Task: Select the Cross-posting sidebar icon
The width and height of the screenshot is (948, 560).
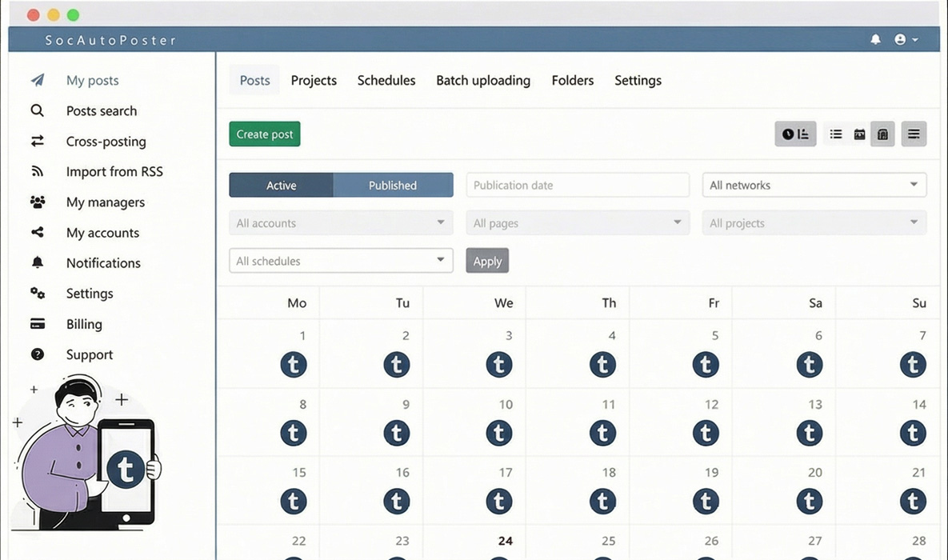Action: 37,141
